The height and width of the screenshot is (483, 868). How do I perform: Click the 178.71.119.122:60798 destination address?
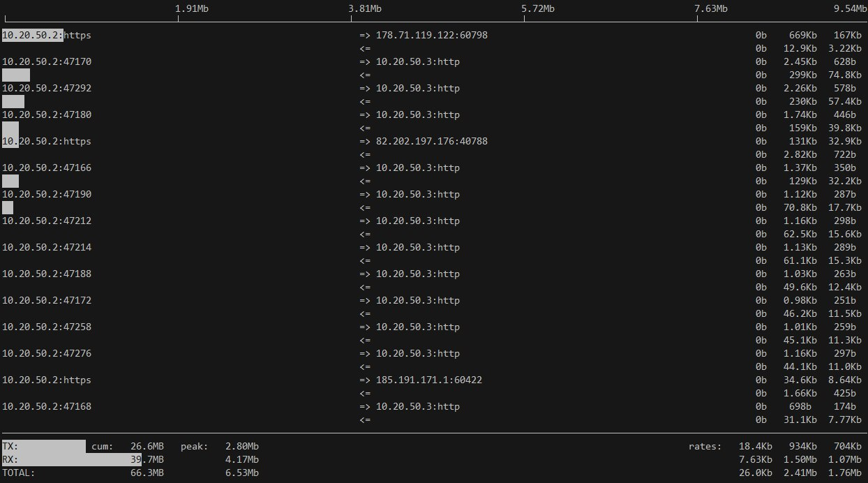pos(431,35)
